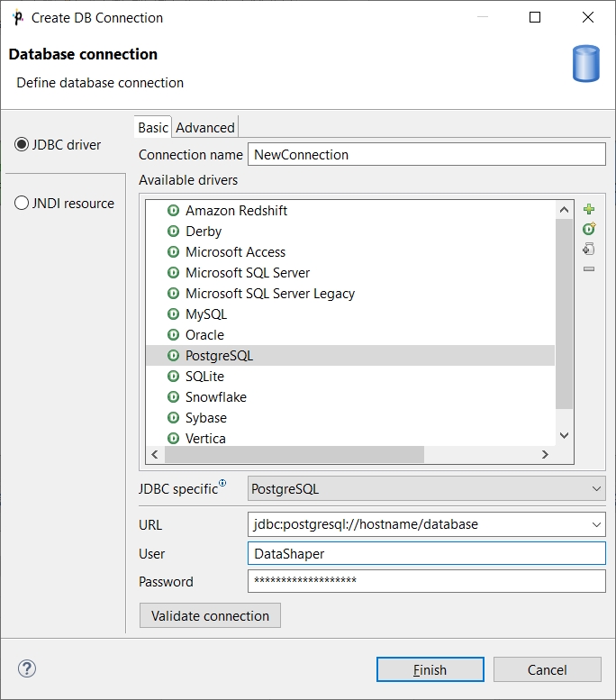Open help with the question mark icon

pyautogui.click(x=27, y=668)
